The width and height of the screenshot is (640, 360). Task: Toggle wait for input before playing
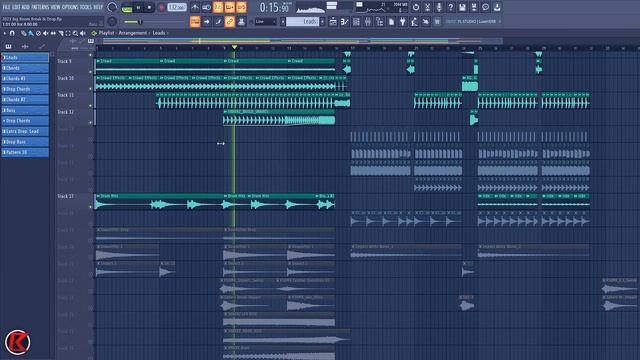point(207,7)
